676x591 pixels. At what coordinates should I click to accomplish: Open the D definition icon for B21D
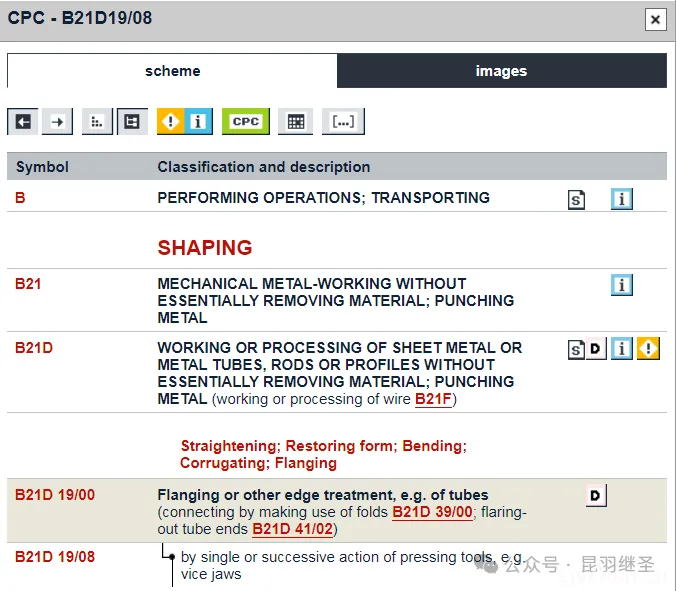coord(596,349)
